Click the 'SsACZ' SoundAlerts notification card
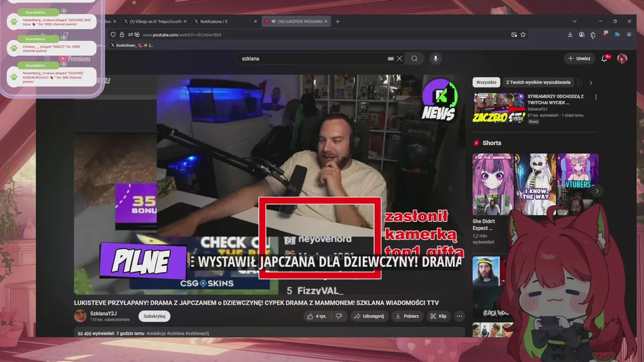 coord(52,48)
